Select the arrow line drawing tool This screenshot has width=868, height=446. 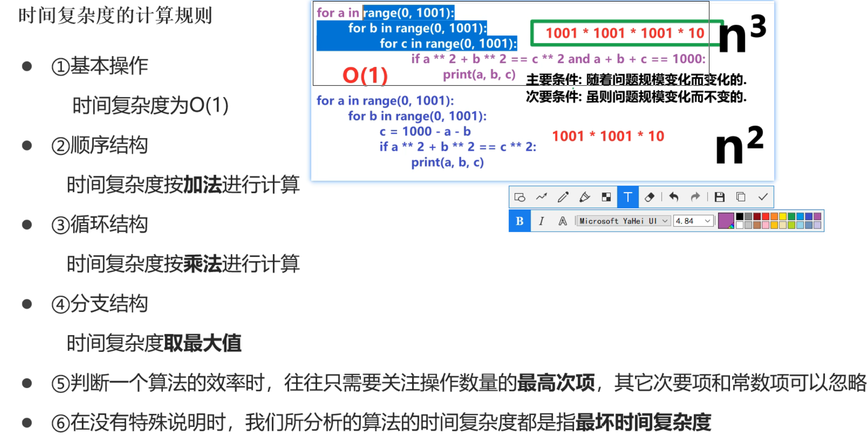coord(542,197)
